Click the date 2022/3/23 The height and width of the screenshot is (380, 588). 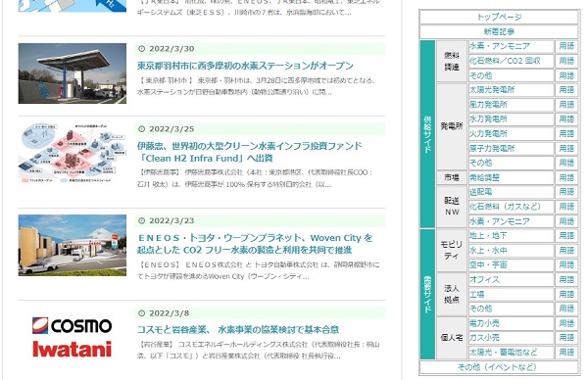(x=171, y=220)
